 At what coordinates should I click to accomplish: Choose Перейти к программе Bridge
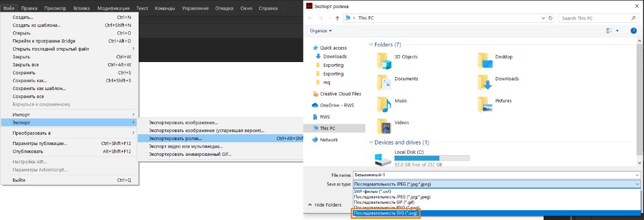pos(70,40)
